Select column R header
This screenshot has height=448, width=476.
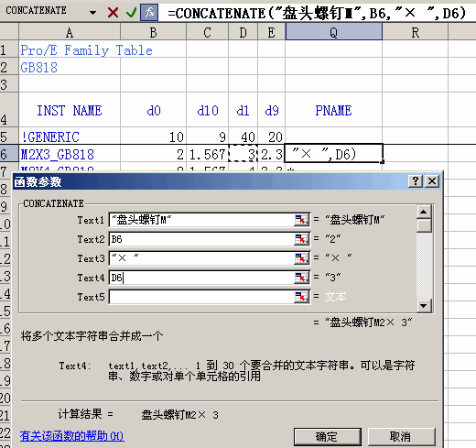click(415, 32)
